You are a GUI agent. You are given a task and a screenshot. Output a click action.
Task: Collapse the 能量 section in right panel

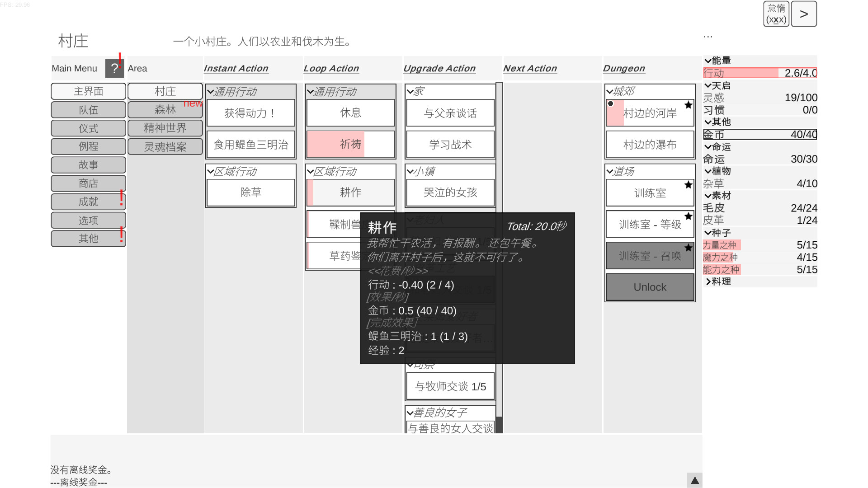(708, 60)
